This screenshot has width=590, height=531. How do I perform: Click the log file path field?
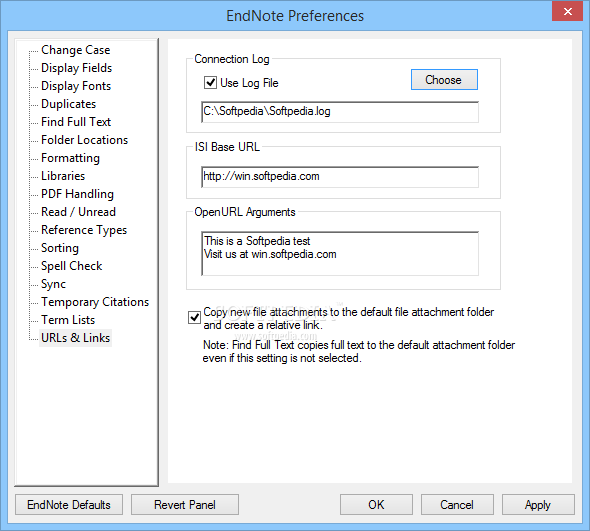coord(340,112)
